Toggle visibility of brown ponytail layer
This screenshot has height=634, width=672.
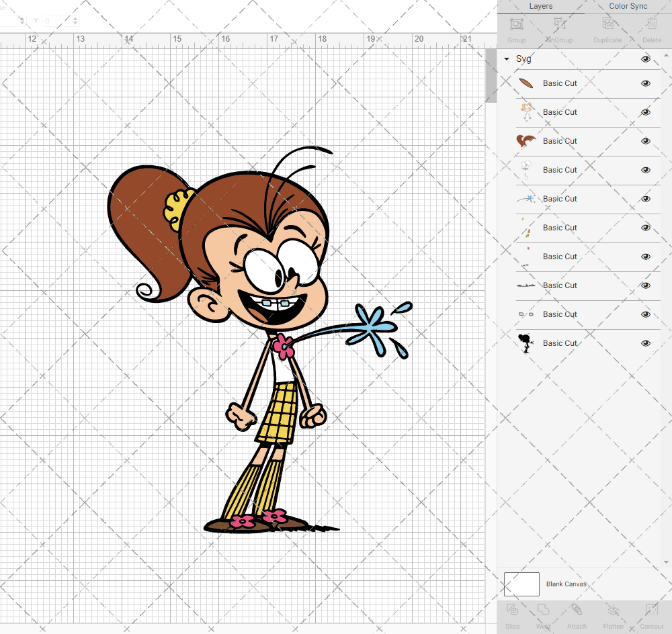point(646,141)
